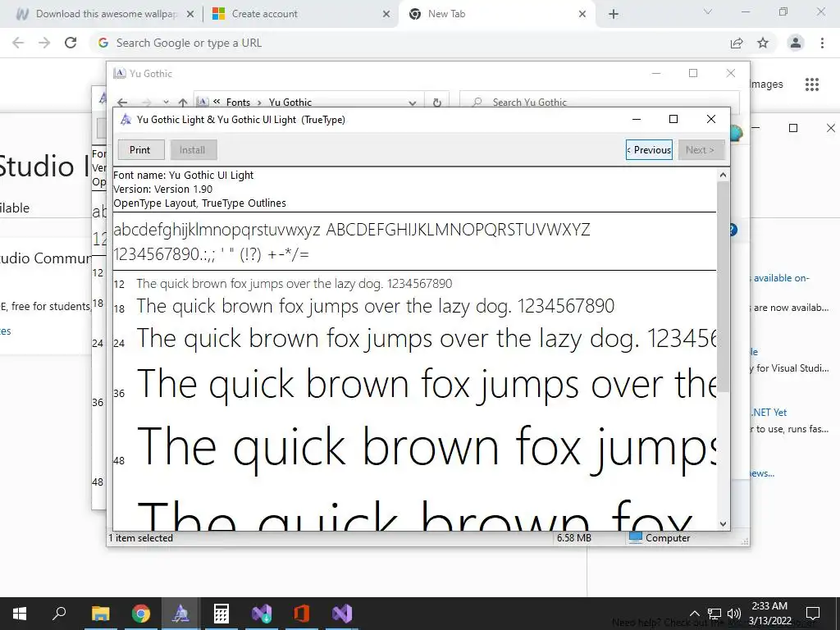Click the .NET Yet news link
The height and width of the screenshot is (630, 840).
769,413
